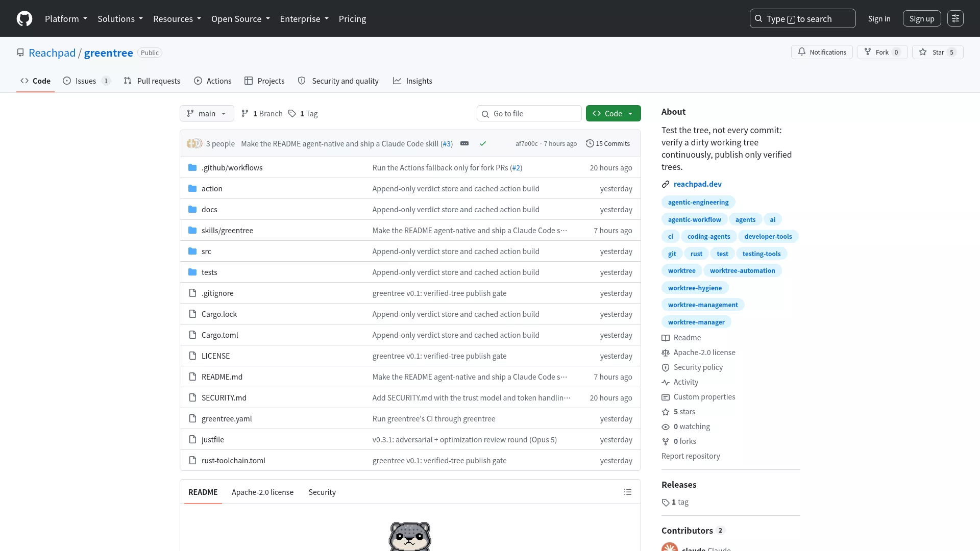Open the README.md file

(222, 377)
